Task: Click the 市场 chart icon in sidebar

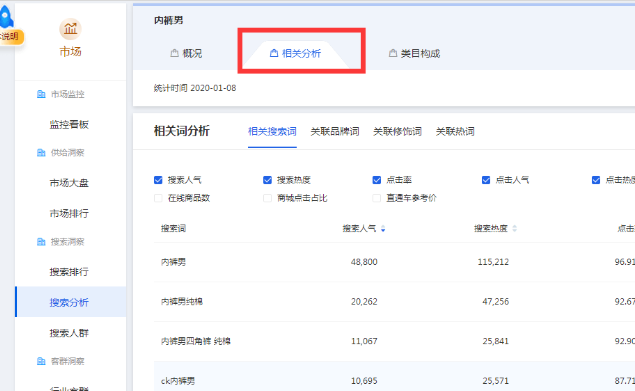Action: 70,29
